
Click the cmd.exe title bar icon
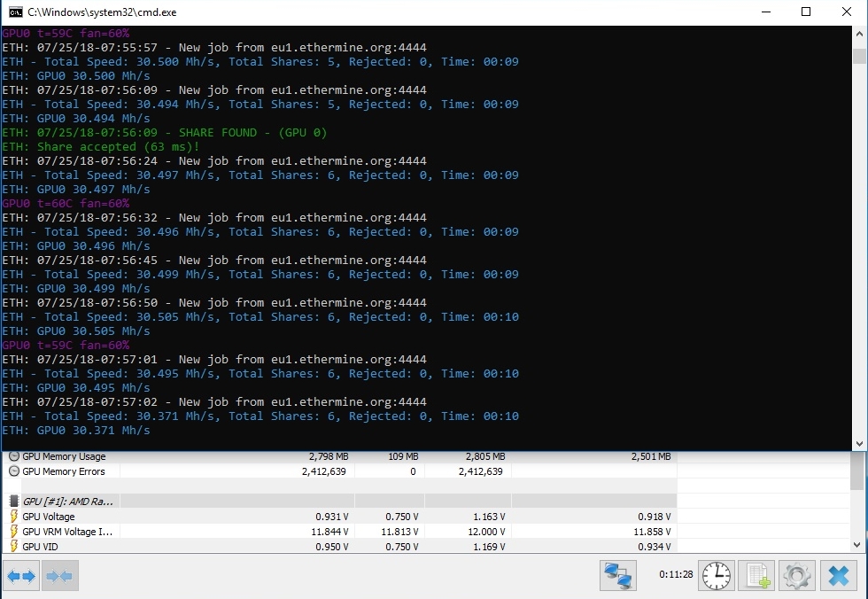point(14,12)
